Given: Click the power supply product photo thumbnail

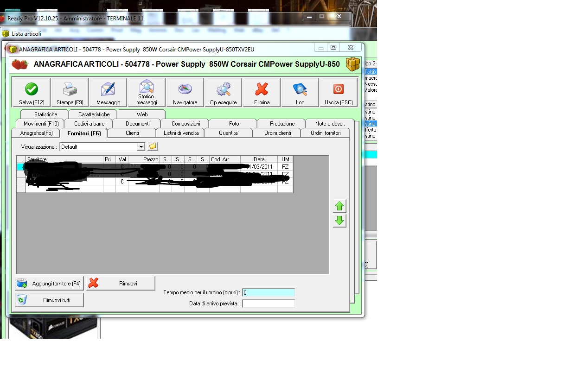Looking at the screenshot, I should point(53,328).
